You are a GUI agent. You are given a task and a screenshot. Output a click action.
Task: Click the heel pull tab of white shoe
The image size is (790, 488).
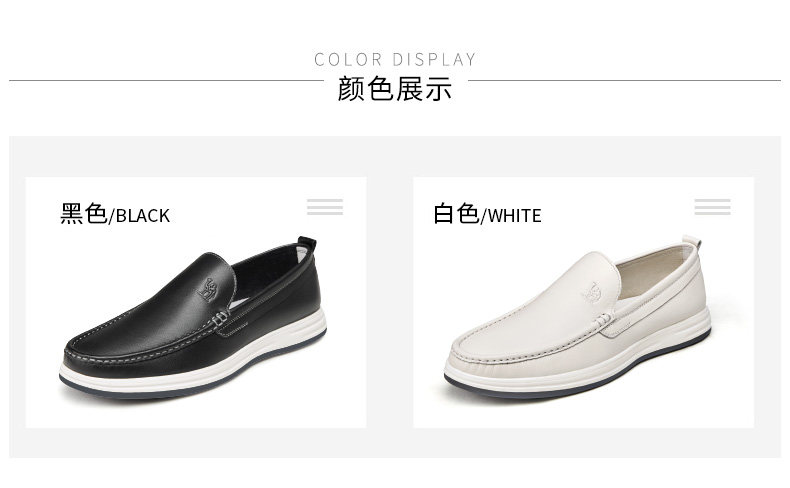(x=692, y=241)
